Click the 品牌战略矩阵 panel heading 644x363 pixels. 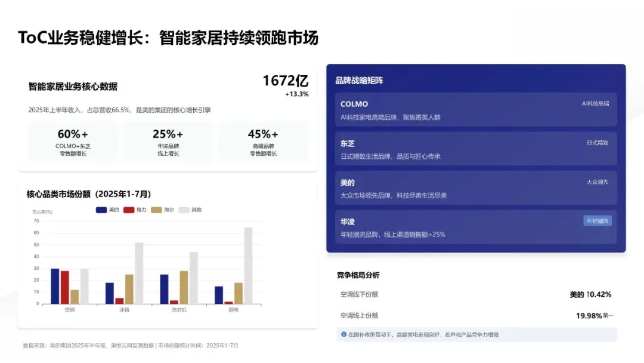point(359,81)
